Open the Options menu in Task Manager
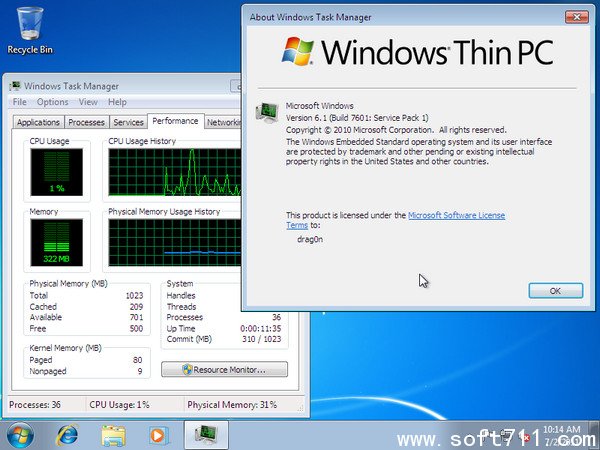The height and width of the screenshot is (450, 600). pyautogui.click(x=52, y=102)
